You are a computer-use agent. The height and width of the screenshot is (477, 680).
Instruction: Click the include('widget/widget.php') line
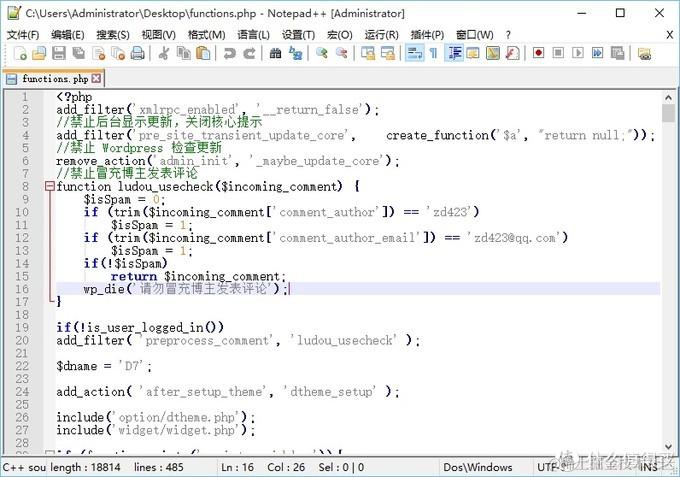156,430
